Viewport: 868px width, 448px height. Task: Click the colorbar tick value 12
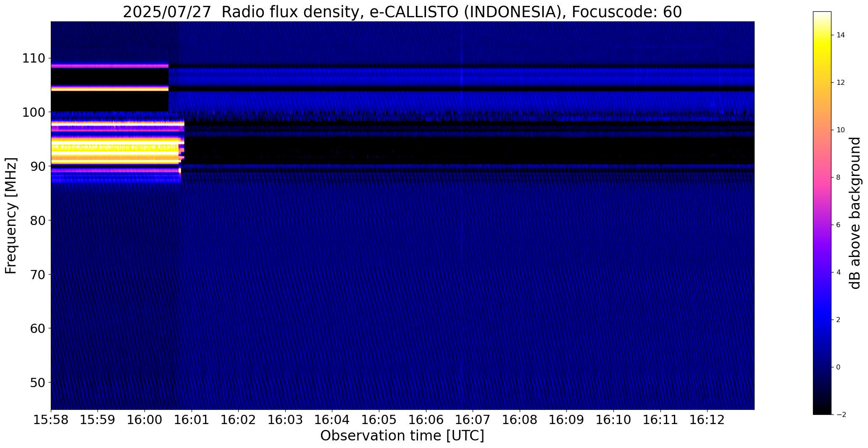(841, 83)
